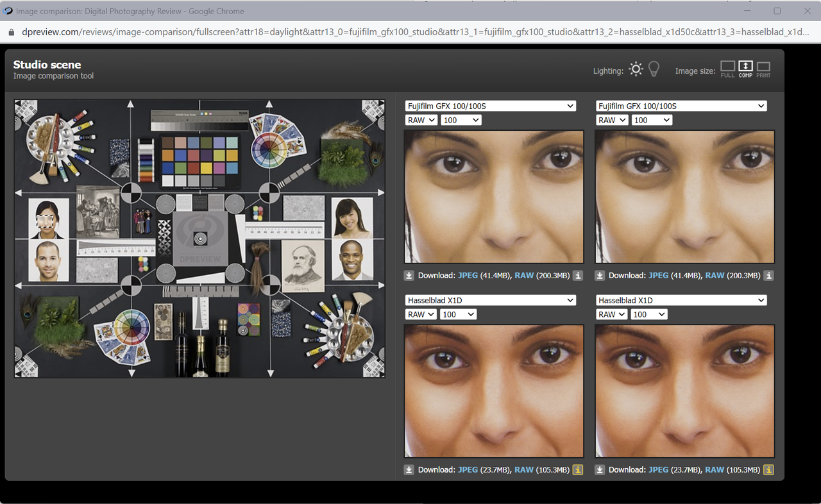The image size is (821, 504).
Task: Select daylight lighting sun icon
Action: 636,69
